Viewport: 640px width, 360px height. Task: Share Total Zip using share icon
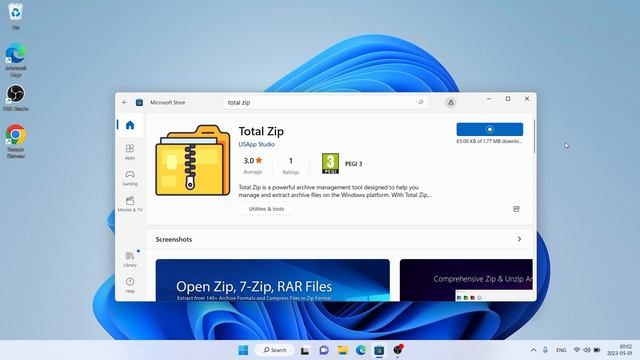tap(516, 209)
